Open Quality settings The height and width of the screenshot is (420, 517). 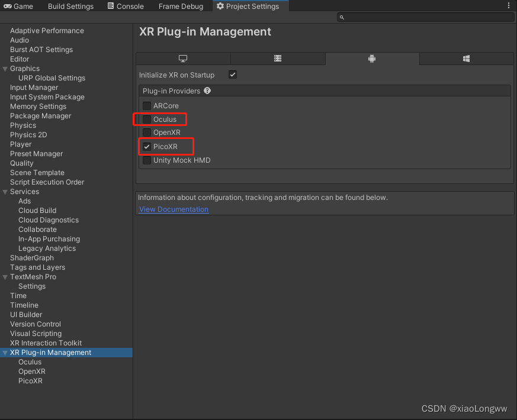coord(22,163)
